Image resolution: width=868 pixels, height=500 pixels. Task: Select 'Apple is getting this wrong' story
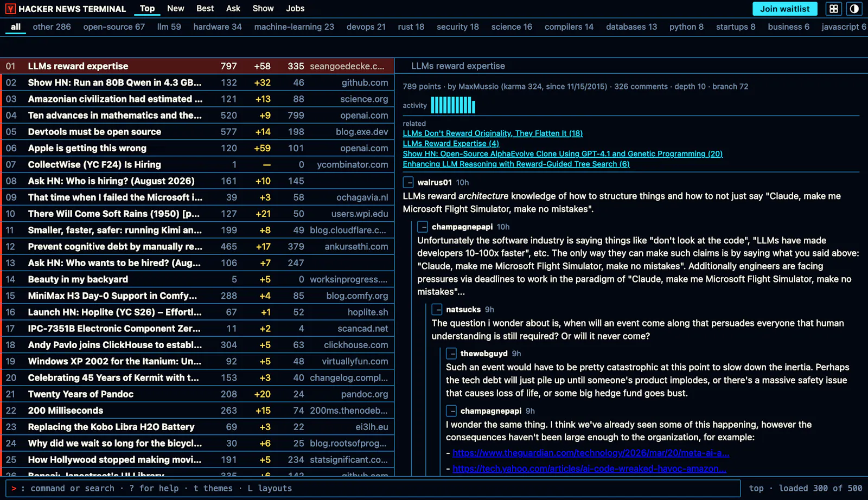click(x=198, y=148)
